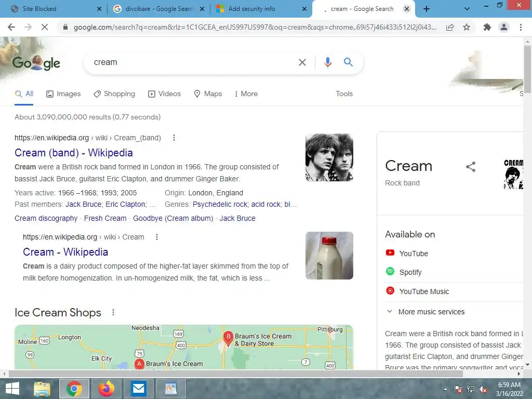The image size is (532, 399).
Task: Follow the Goodbye (Cream album) sitelink
Action: tap(173, 219)
